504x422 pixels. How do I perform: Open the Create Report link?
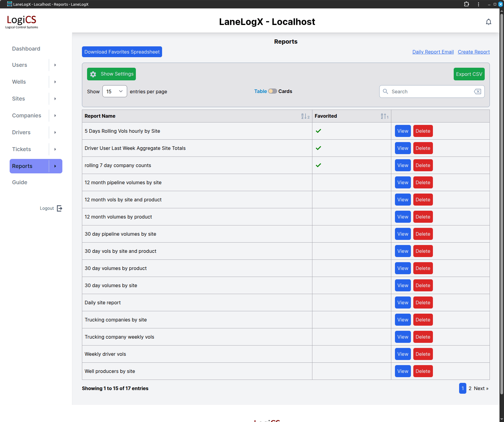pos(474,52)
